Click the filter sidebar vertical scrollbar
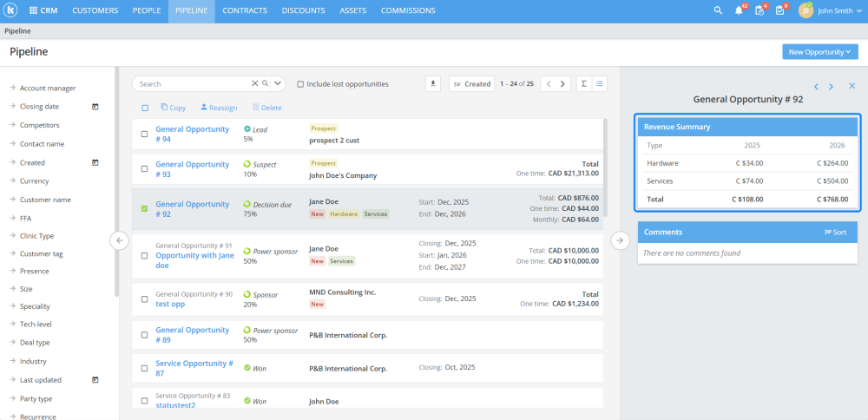 117,181
